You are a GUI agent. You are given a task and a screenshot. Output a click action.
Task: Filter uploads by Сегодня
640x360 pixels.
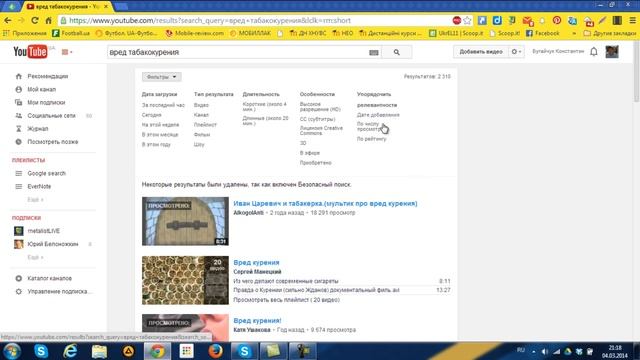click(151, 115)
